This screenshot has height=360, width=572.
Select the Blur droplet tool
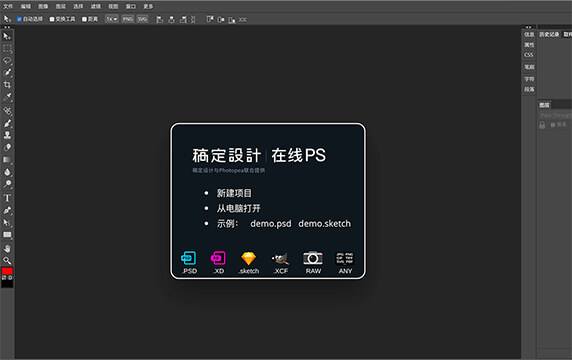7,172
